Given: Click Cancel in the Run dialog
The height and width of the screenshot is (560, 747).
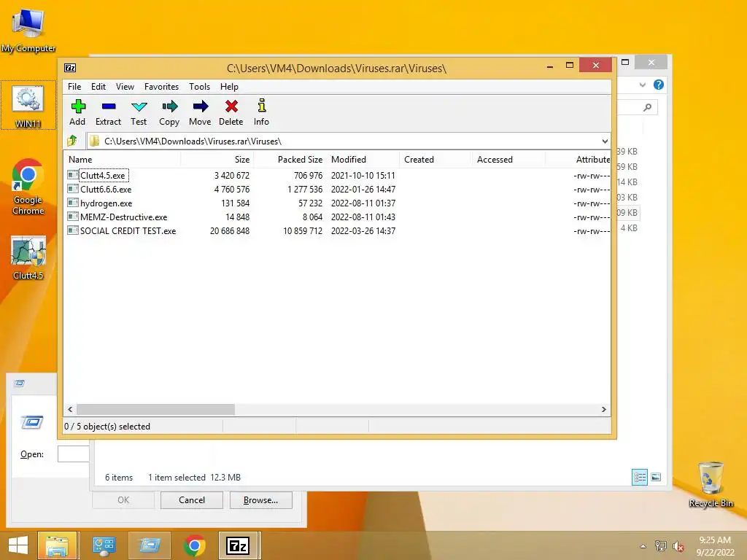Looking at the screenshot, I should (x=192, y=500).
